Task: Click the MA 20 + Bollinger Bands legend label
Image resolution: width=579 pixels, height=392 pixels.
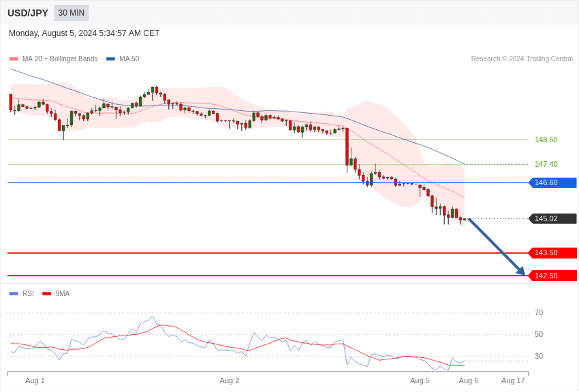Action: pyautogui.click(x=60, y=59)
